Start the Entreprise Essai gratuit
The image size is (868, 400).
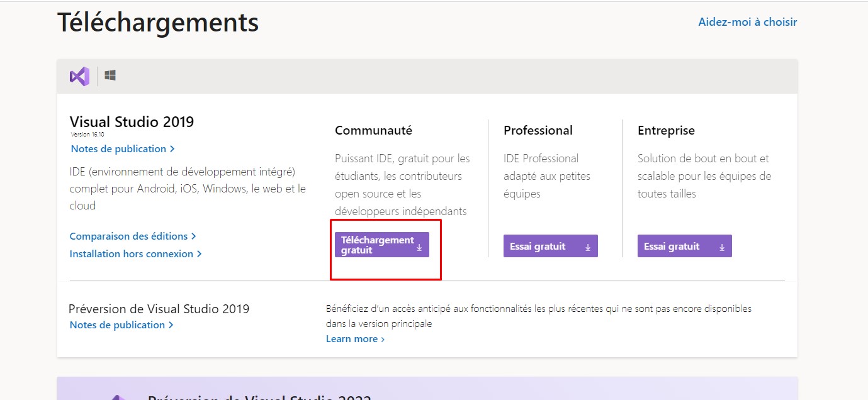point(672,247)
